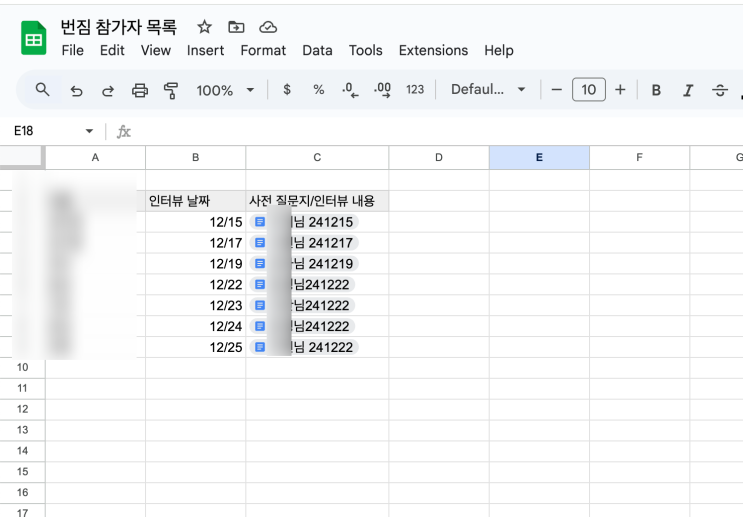Click the search menus magnifier icon

[42, 90]
